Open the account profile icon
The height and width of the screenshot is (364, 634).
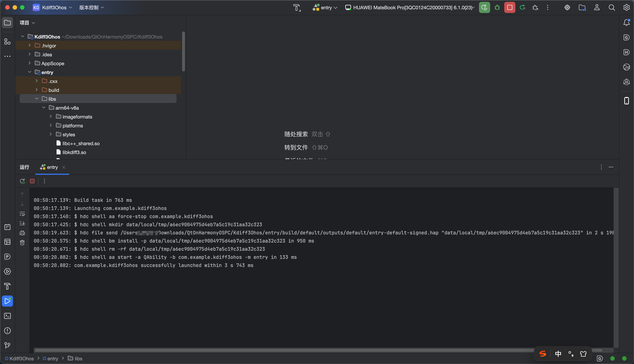pos(597,8)
